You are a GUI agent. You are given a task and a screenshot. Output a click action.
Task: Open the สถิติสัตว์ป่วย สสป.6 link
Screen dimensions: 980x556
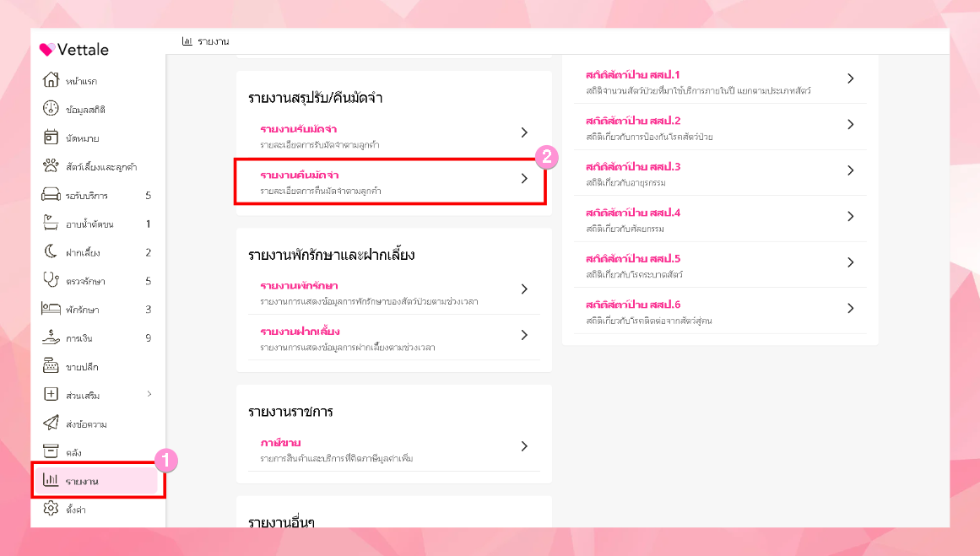coord(633,305)
